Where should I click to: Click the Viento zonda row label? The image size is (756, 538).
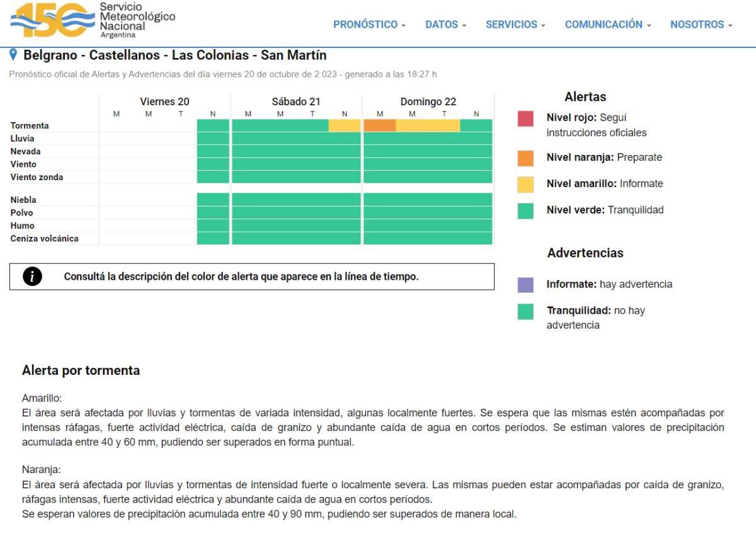coord(37,177)
